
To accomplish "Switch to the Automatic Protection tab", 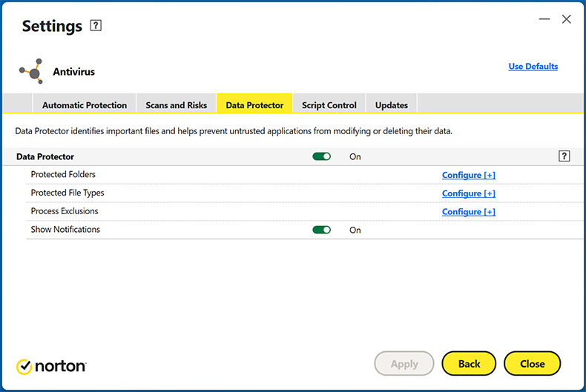I will pyautogui.click(x=85, y=105).
